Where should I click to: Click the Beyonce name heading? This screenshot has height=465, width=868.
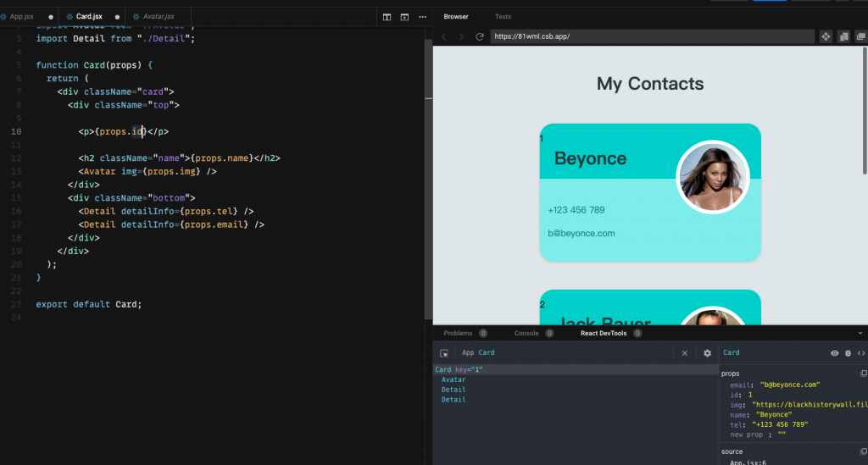coord(590,158)
